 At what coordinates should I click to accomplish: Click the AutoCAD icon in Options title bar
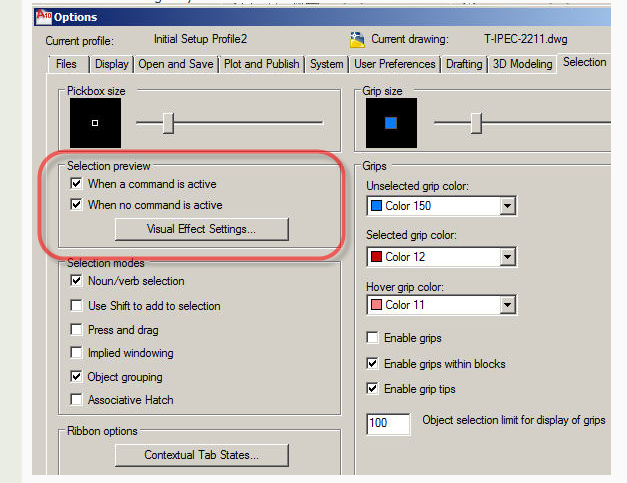44,17
